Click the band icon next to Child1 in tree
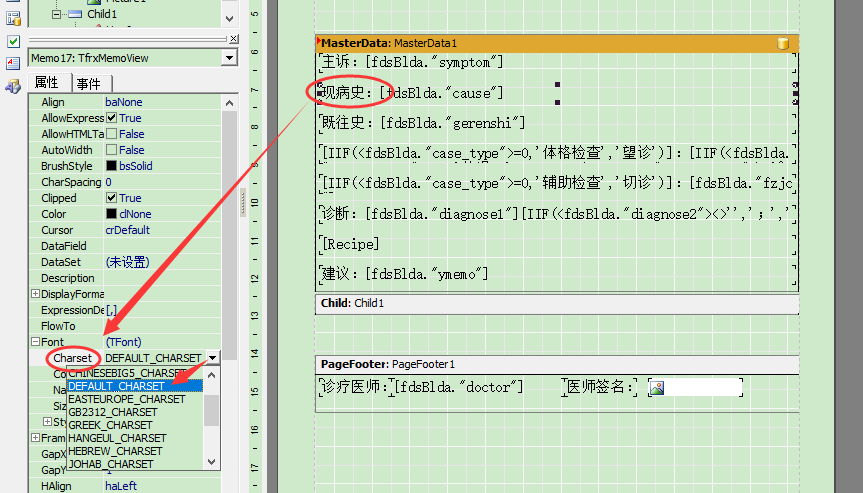 coord(75,14)
